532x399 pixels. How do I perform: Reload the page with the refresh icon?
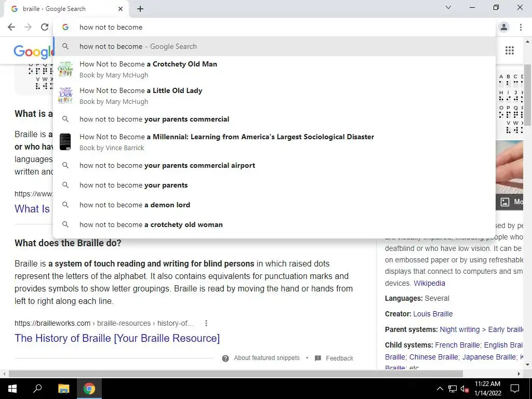45,27
